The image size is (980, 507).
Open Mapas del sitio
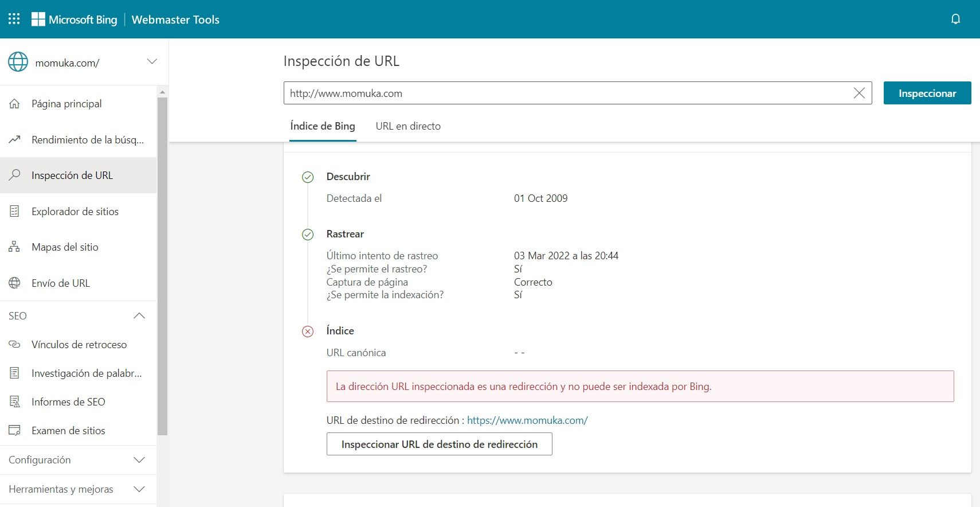tap(78, 247)
